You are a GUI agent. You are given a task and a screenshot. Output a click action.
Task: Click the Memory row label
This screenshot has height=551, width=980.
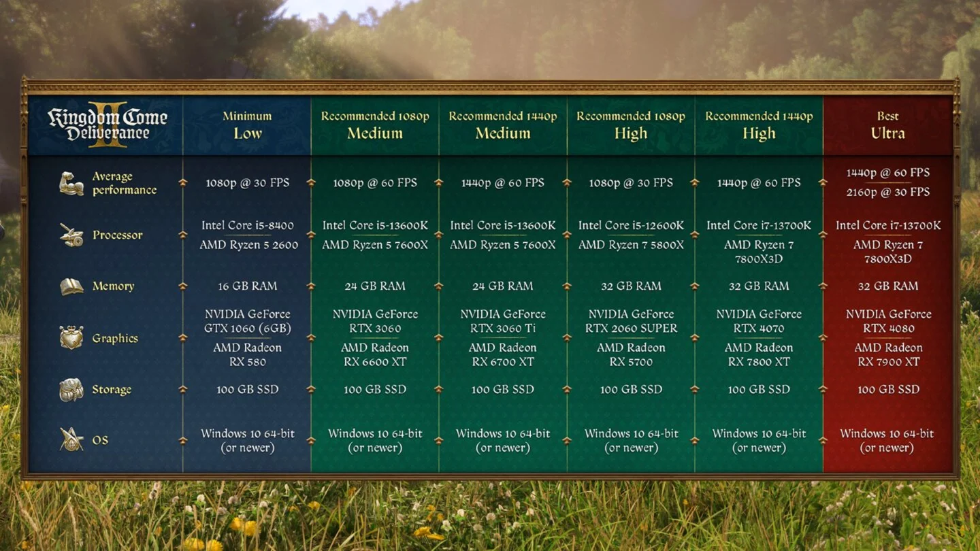point(114,286)
